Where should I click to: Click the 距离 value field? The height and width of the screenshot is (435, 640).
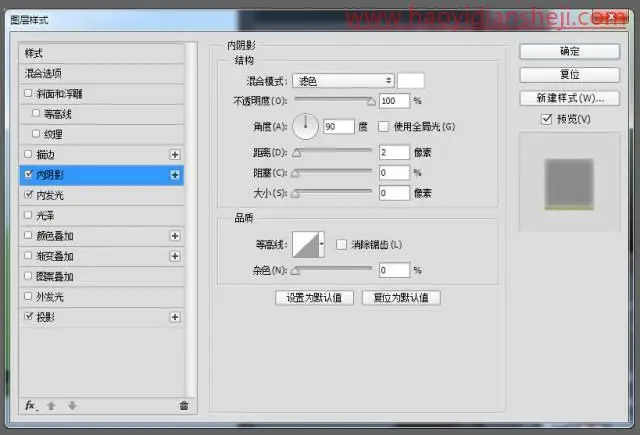pyautogui.click(x=394, y=152)
